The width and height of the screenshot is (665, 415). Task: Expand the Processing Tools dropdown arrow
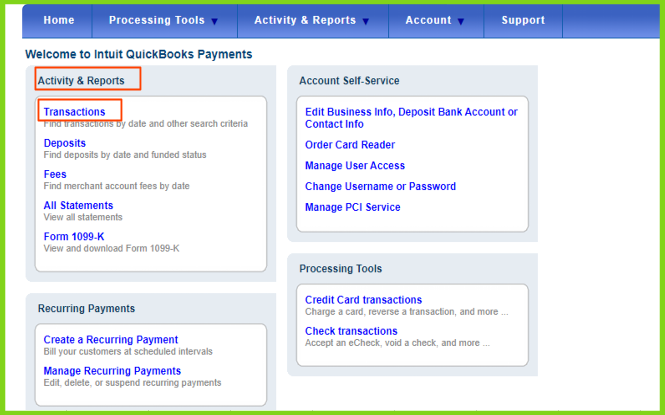(x=215, y=21)
